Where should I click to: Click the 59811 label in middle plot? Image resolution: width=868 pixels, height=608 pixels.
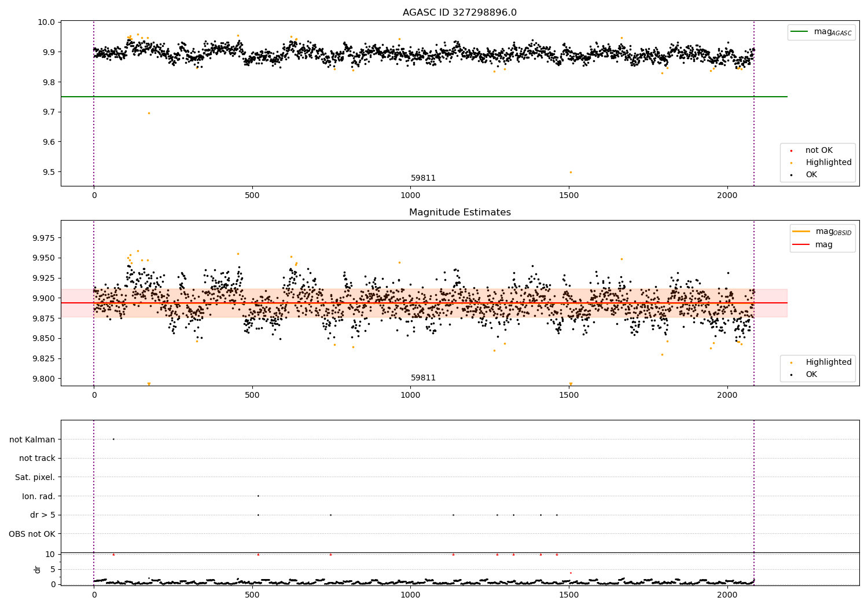[x=423, y=378]
